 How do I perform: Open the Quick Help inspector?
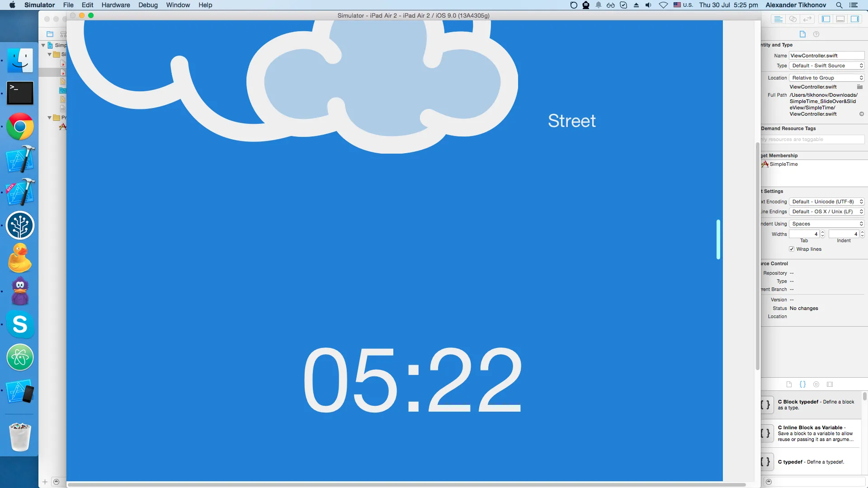click(x=816, y=34)
